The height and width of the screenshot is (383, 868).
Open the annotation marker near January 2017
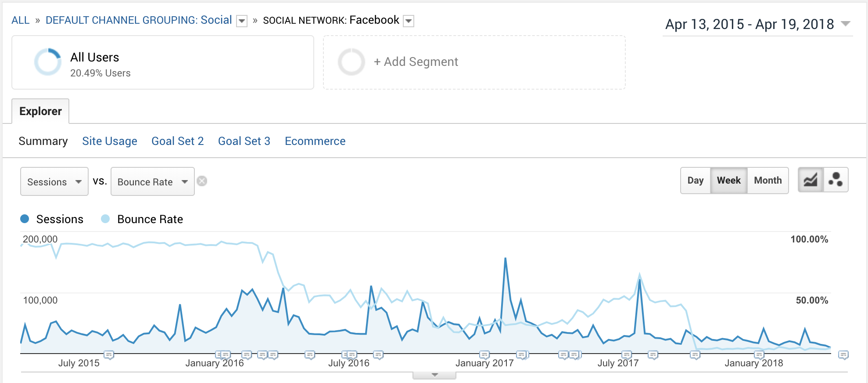coord(484,354)
